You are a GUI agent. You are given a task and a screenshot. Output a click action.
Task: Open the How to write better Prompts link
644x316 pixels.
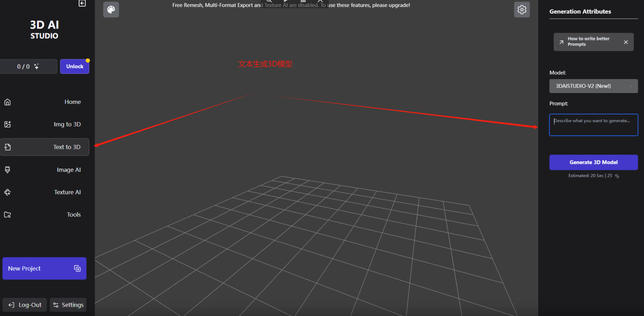(x=588, y=41)
